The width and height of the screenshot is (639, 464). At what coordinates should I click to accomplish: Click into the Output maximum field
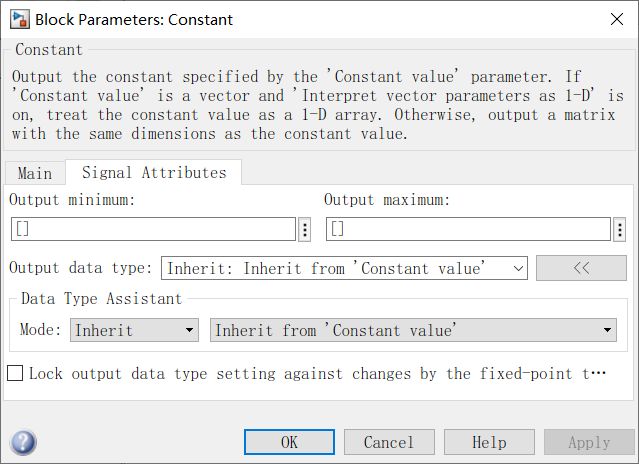coord(468,229)
